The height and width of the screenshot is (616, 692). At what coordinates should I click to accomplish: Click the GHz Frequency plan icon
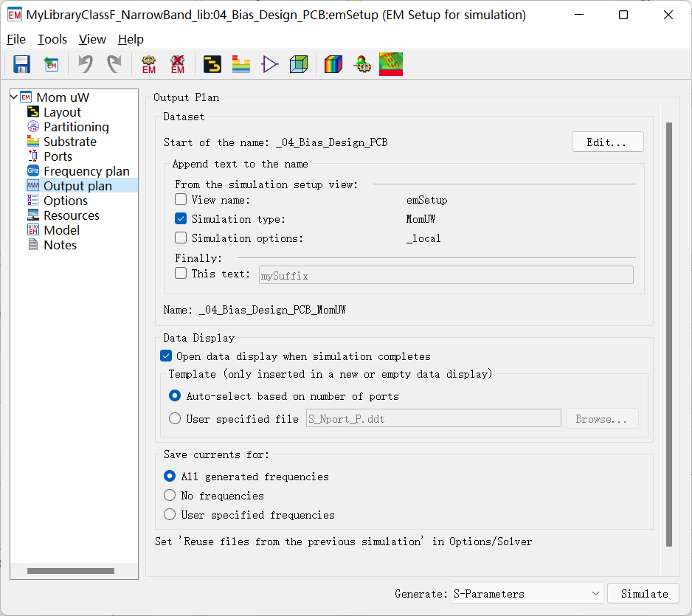[x=33, y=170]
